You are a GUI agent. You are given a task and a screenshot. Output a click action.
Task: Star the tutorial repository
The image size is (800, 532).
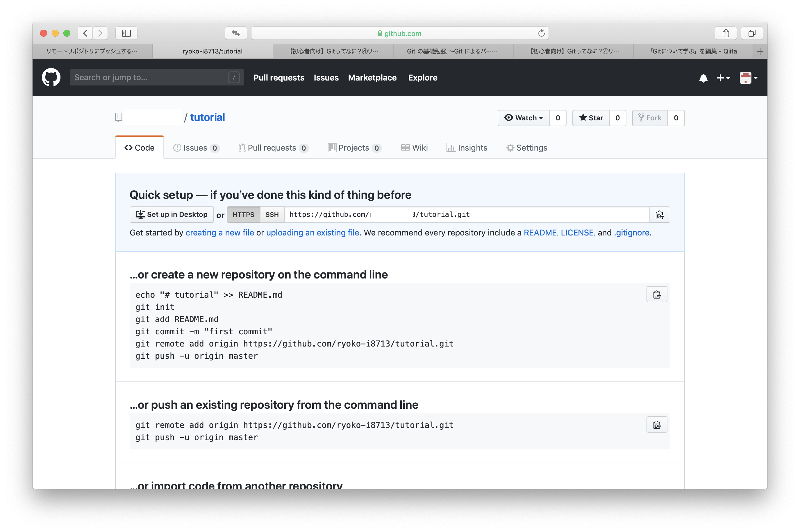click(591, 118)
